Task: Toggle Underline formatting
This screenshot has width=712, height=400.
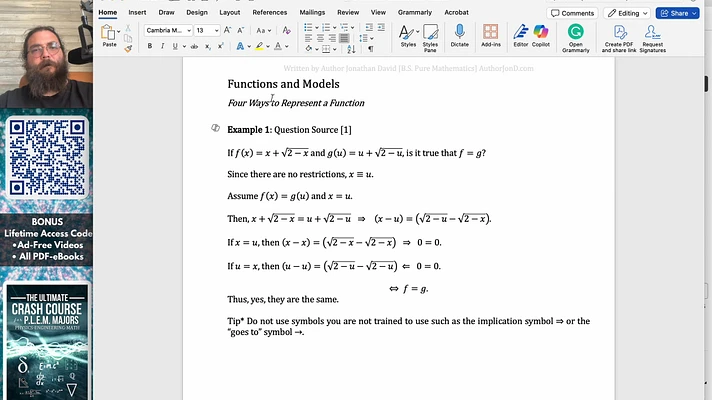Action: (175, 46)
